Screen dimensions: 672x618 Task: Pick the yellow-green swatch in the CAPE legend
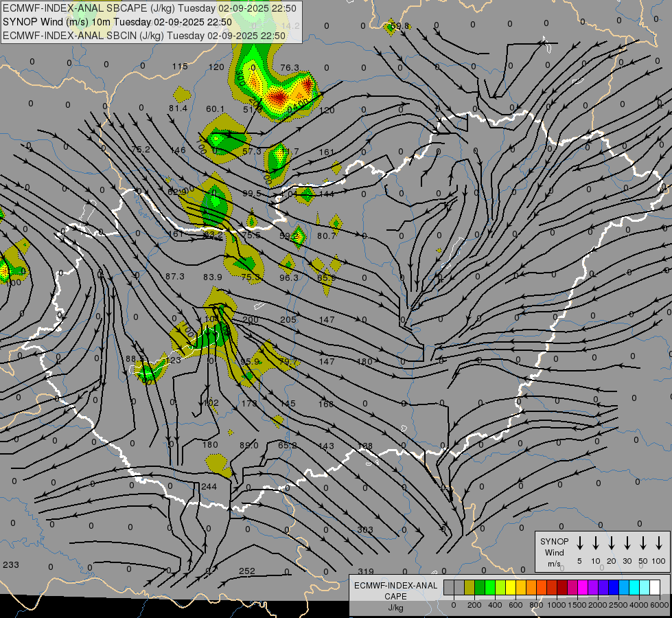500,587
